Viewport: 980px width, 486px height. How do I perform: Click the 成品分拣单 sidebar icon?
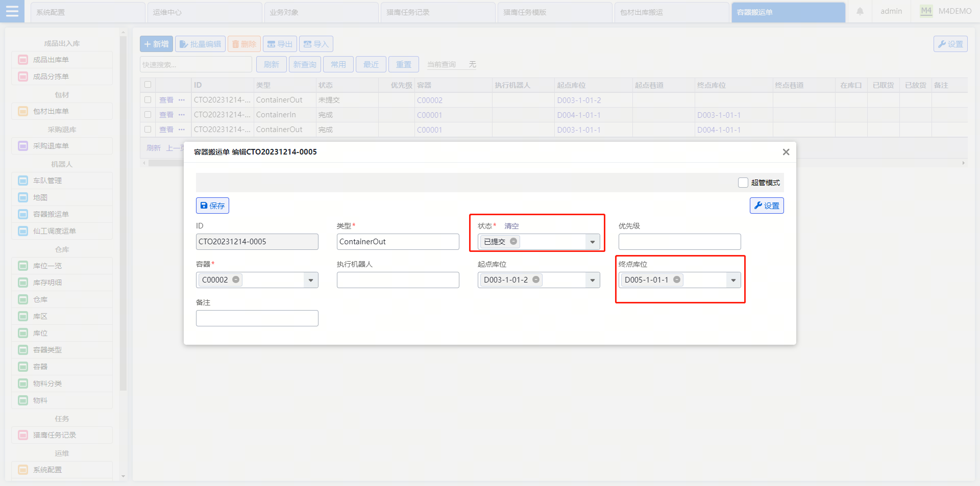(x=23, y=76)
